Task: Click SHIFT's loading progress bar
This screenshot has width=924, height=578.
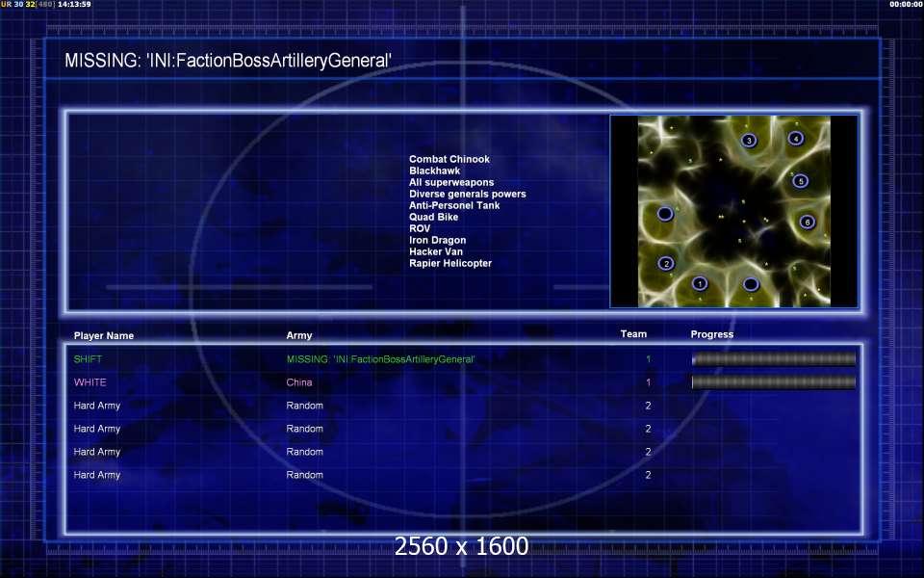Action: pyautogui.click(x=774, y=359)
